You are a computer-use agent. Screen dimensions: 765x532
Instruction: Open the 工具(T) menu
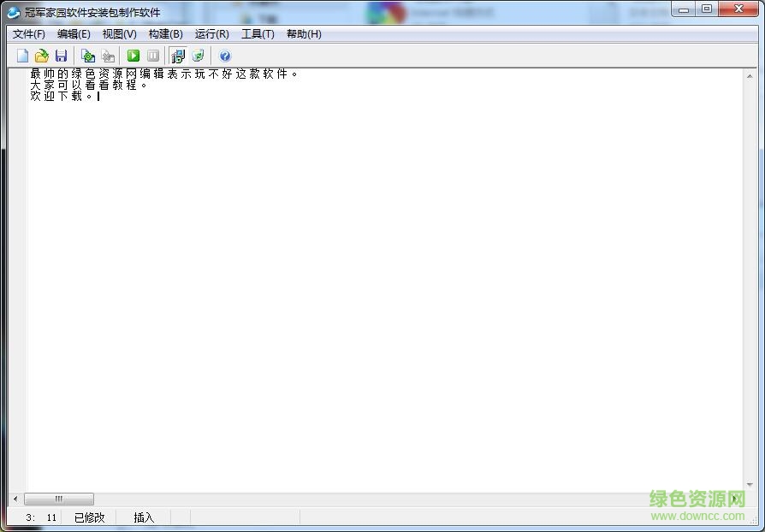[258, 33]
